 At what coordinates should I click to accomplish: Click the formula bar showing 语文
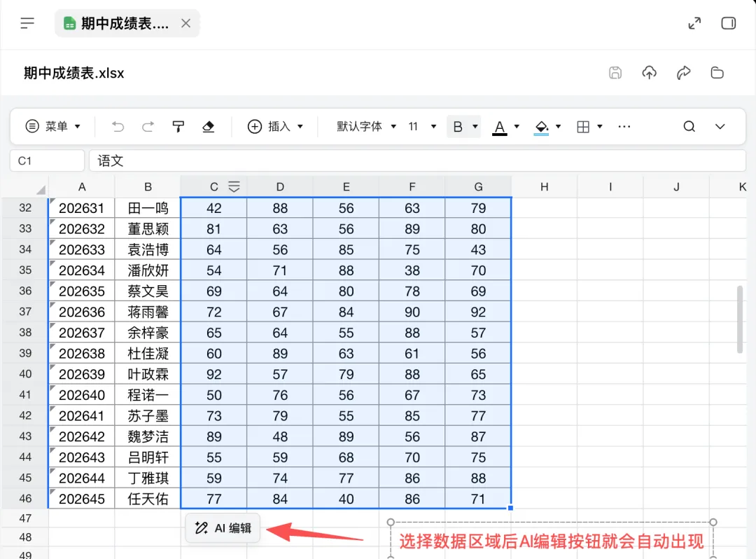[x=417, y=160]
